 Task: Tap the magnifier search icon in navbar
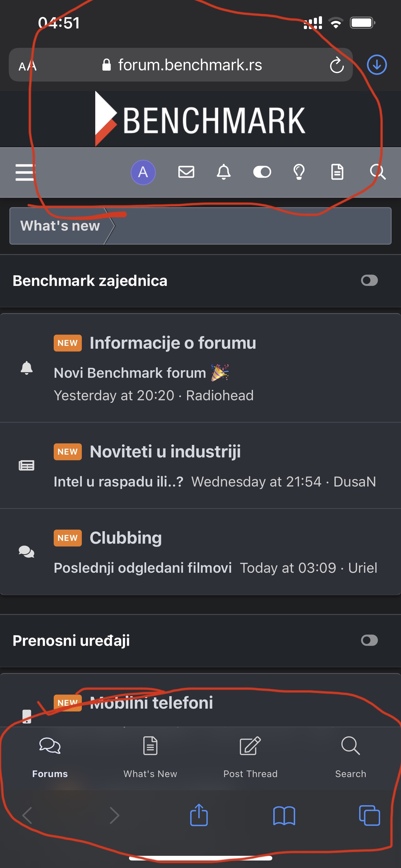pyautogui.click(x=378, y=172)
